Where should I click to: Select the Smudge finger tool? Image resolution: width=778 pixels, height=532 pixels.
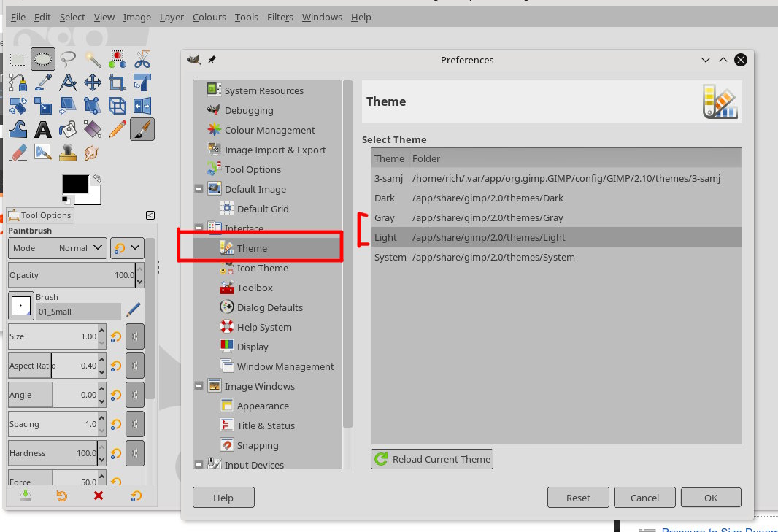pos(92,153)
